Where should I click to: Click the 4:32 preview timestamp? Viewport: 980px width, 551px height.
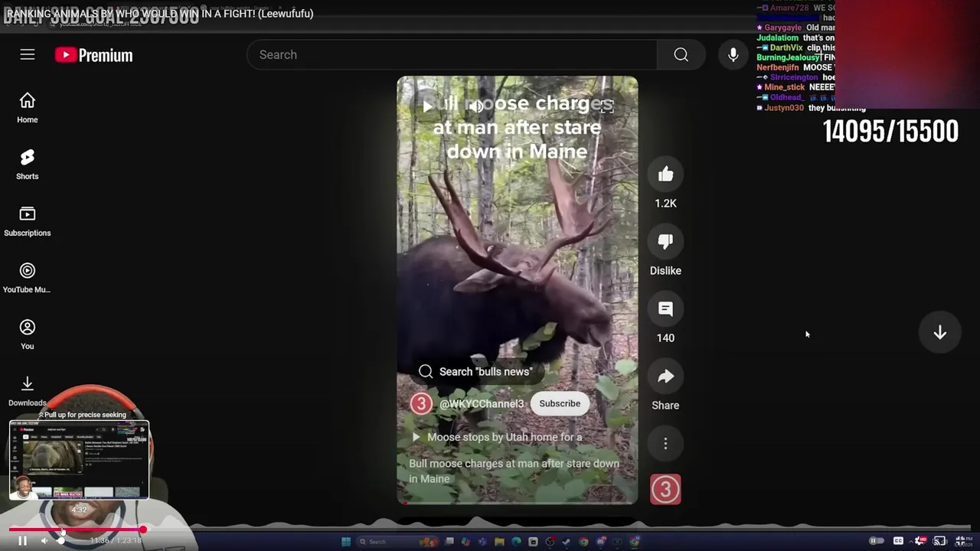click(x=79, y=510)
